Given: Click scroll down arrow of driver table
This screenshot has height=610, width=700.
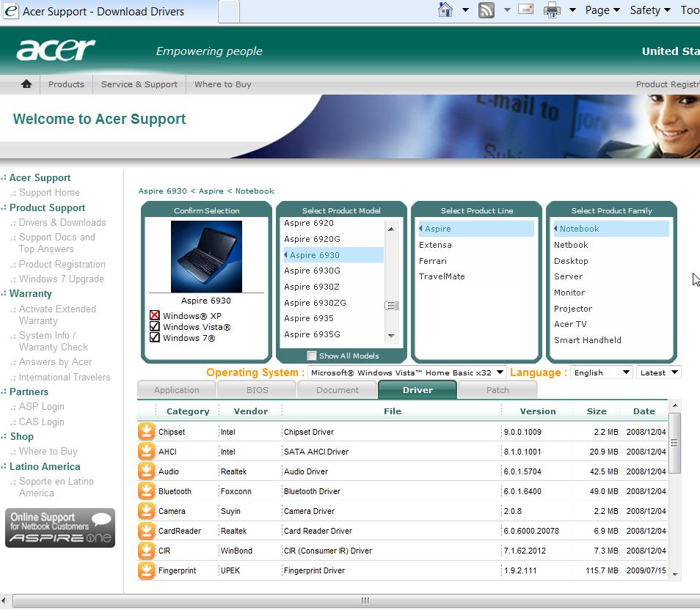Looking at the screenshot, I should point(674,575).
